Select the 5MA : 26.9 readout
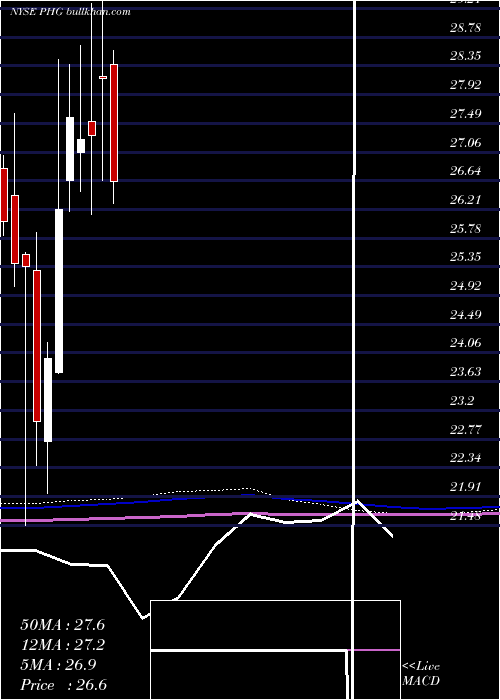Viewport: 500px width, 700px height. click(58, 665)
